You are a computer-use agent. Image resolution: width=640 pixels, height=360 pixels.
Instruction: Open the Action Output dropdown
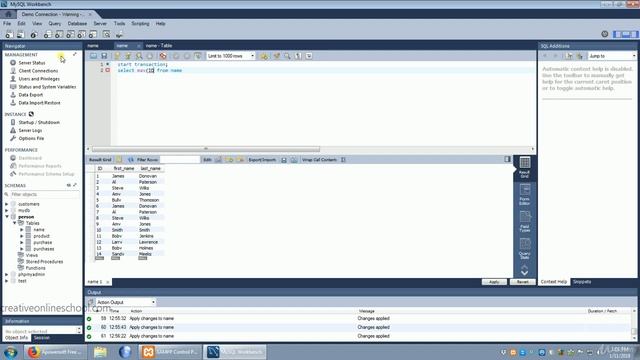(125, 302)
